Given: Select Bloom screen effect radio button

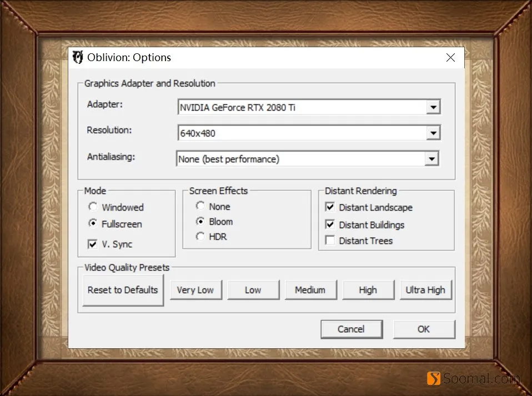Looking at the screenshot, I should click(x=200, y=221).
